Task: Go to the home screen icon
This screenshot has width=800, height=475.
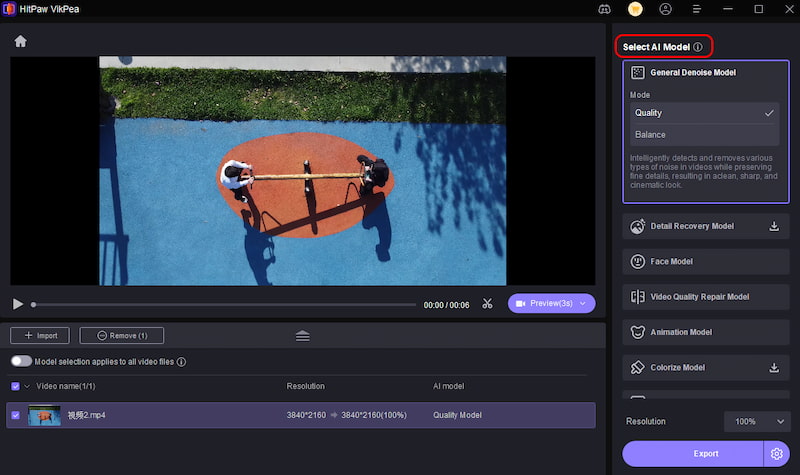Action: click(20, 41)
